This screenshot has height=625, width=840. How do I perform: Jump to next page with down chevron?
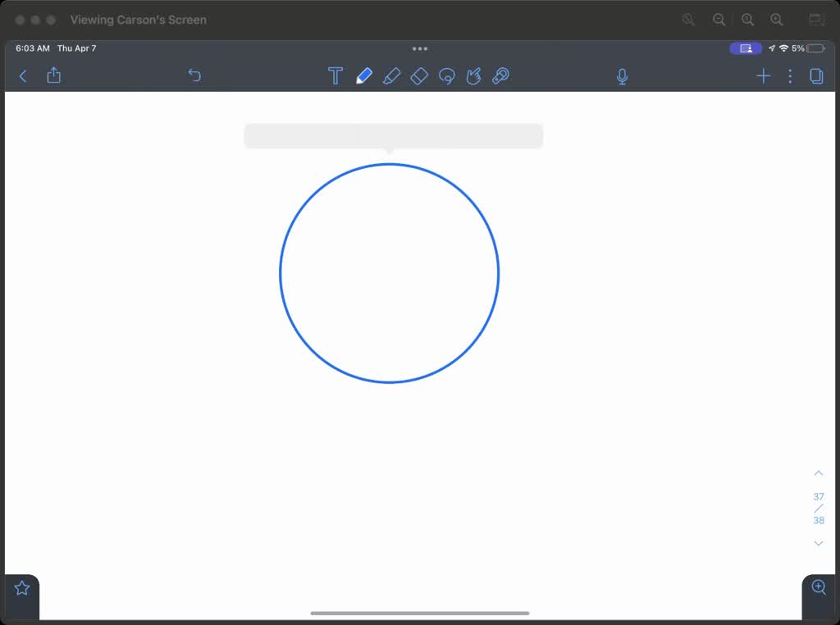pyautogui.click(x=818, y=544)
